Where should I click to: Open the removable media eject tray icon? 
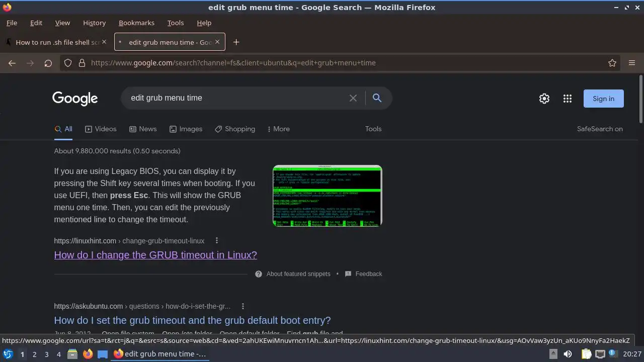[x=553, y=354]
